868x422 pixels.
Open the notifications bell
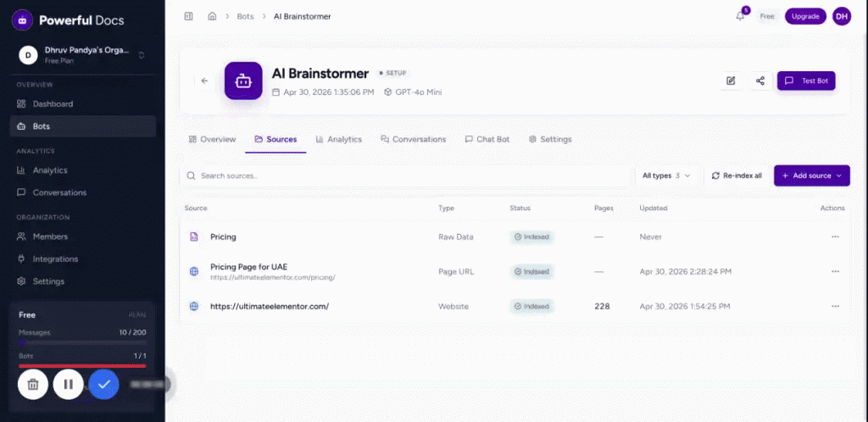(740, 17)
